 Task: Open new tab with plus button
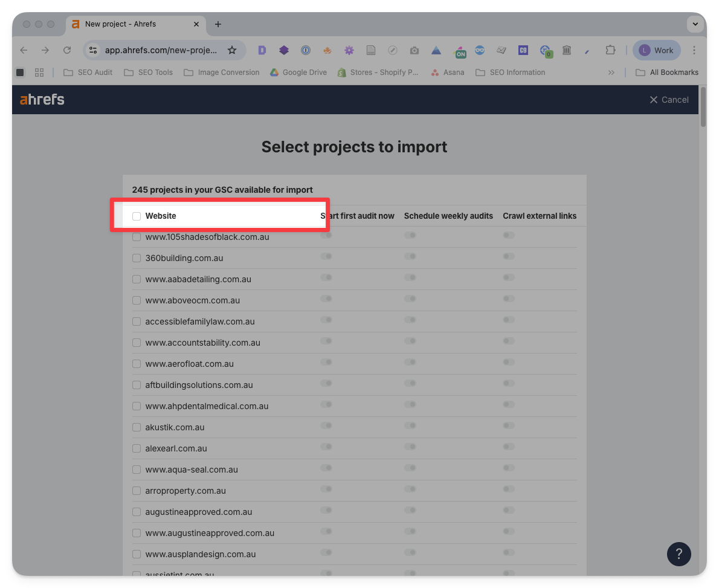coord(218,24)
